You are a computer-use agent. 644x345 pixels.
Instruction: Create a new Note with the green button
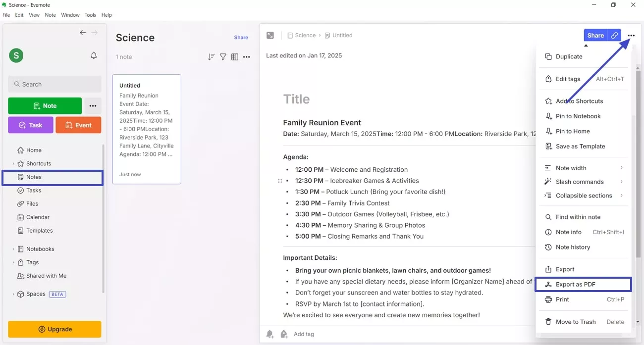point(45,105)
